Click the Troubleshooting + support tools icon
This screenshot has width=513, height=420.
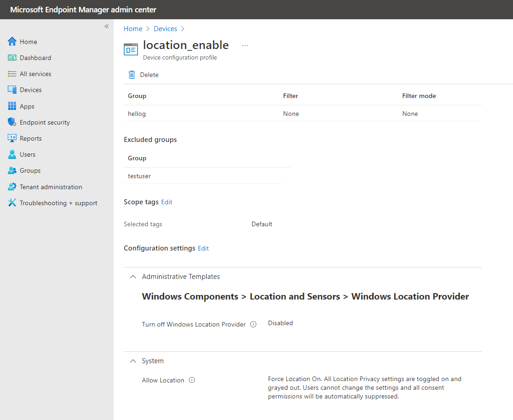click(x=12, y=202)
